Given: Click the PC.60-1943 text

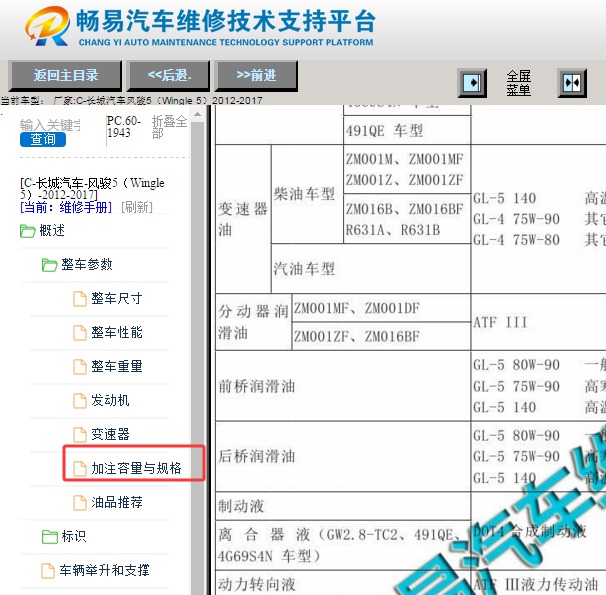Looking at the screenshot, I should (x=123, y=127).
